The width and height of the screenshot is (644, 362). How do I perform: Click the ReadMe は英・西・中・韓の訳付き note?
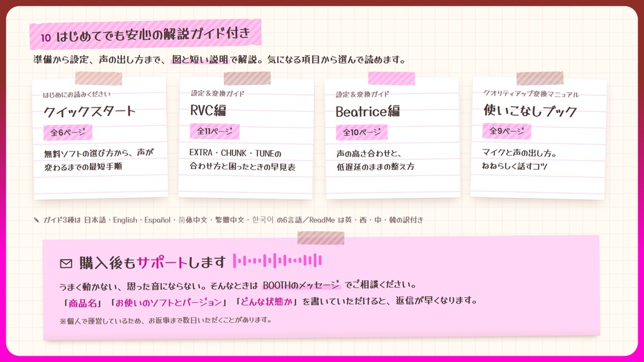click(367, 220)
